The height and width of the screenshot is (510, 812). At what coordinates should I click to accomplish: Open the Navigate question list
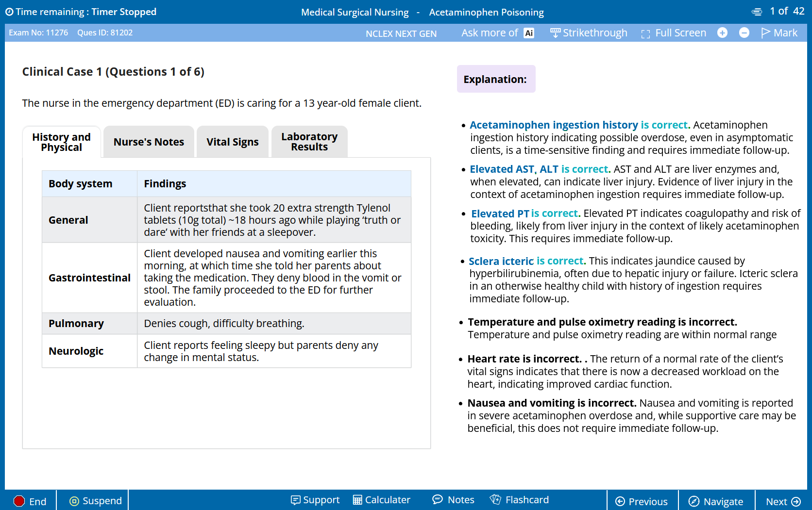[x=716, y=501]
